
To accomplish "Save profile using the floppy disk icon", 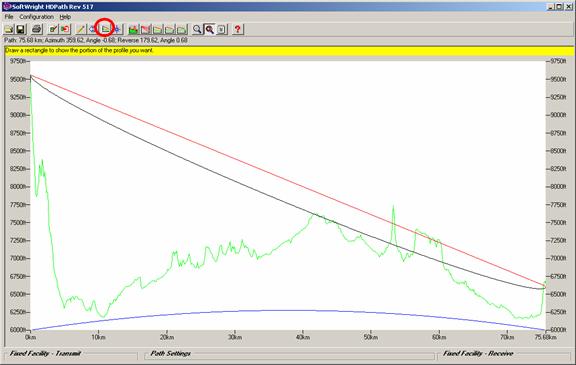I will pos(21,29).
